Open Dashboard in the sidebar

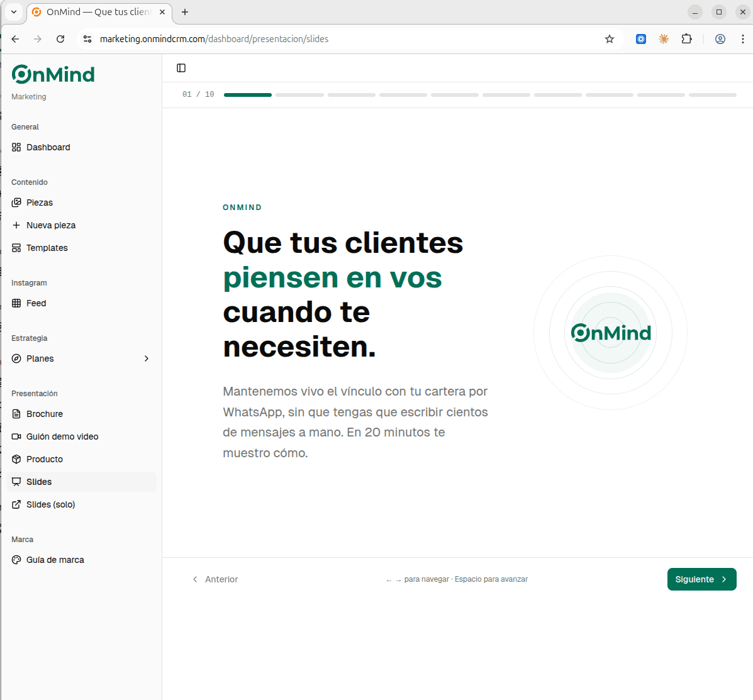point(82,147)
